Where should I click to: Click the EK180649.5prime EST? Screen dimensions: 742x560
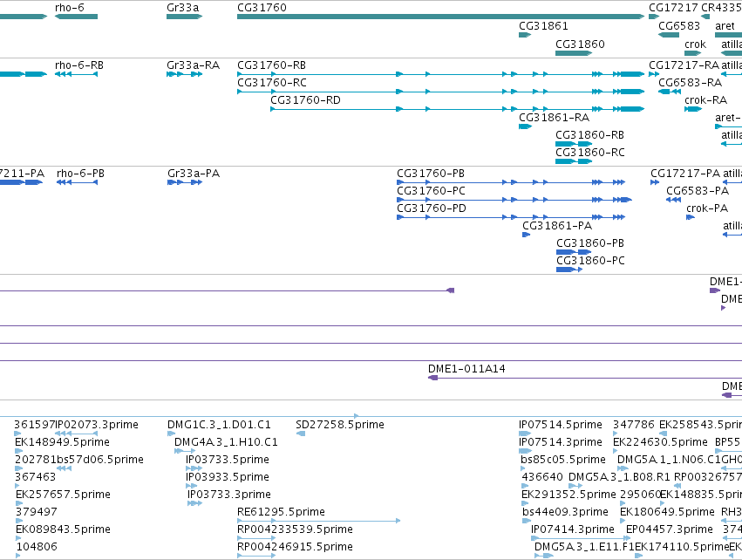623,521
